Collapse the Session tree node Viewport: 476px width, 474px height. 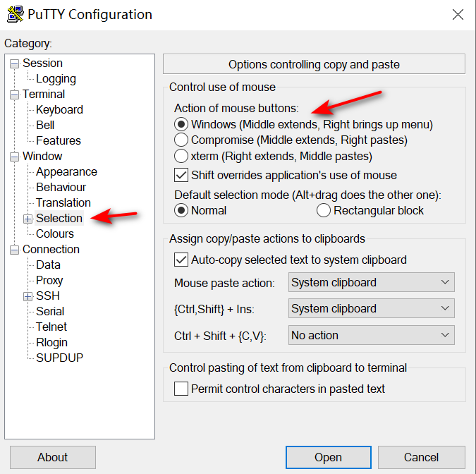(x=15, y=63)
